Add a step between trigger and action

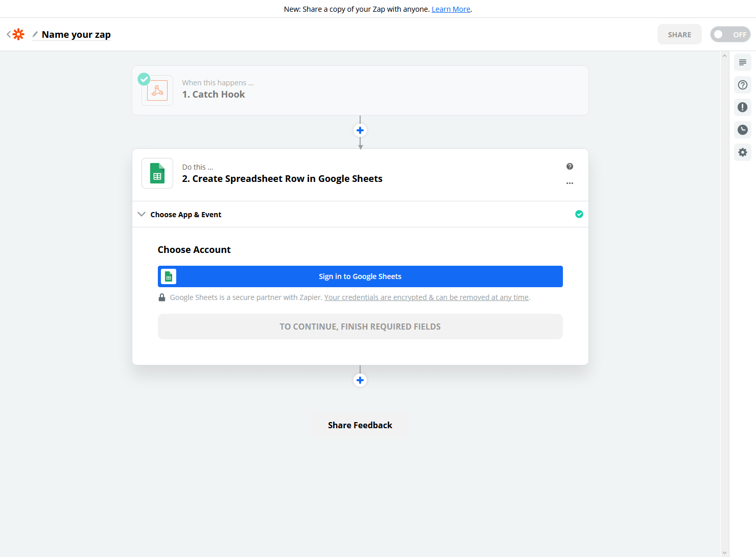[360, 130]
